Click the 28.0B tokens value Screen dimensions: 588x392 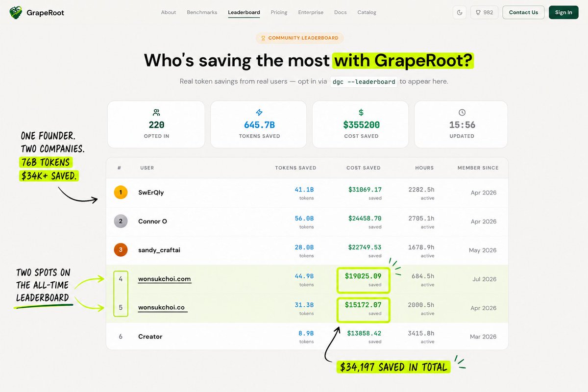click(304, 246)
